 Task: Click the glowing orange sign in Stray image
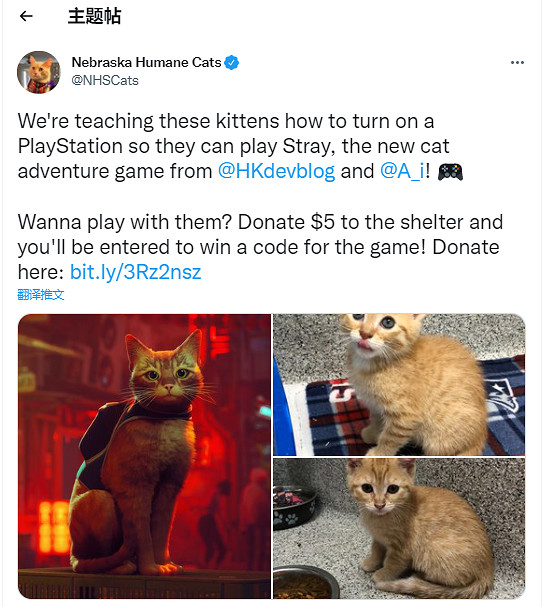coord(53,526)
